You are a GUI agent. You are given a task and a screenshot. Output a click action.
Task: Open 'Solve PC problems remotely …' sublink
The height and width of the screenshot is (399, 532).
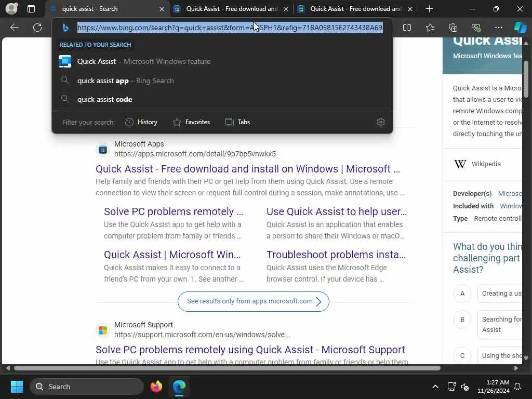pos(174,212)
